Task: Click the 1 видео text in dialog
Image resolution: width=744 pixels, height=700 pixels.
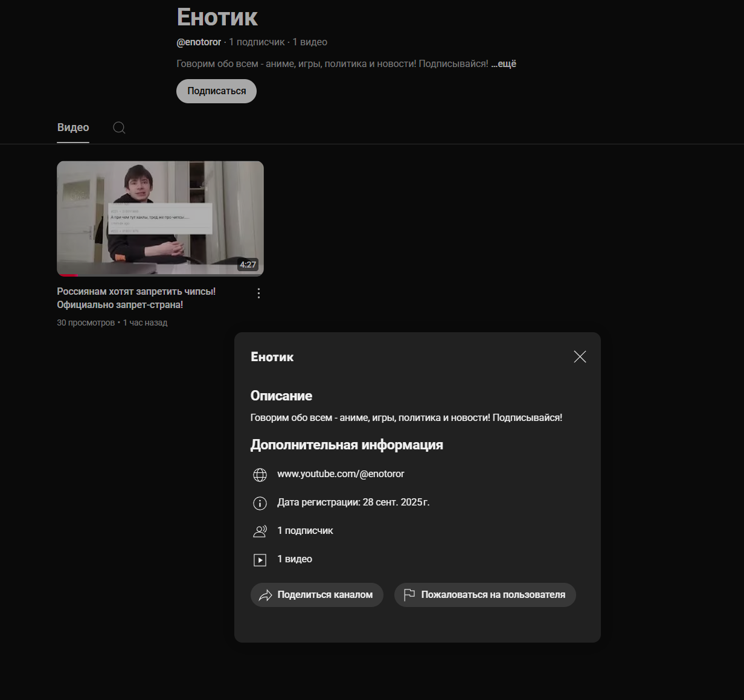Action: click(x=295, y=559)
